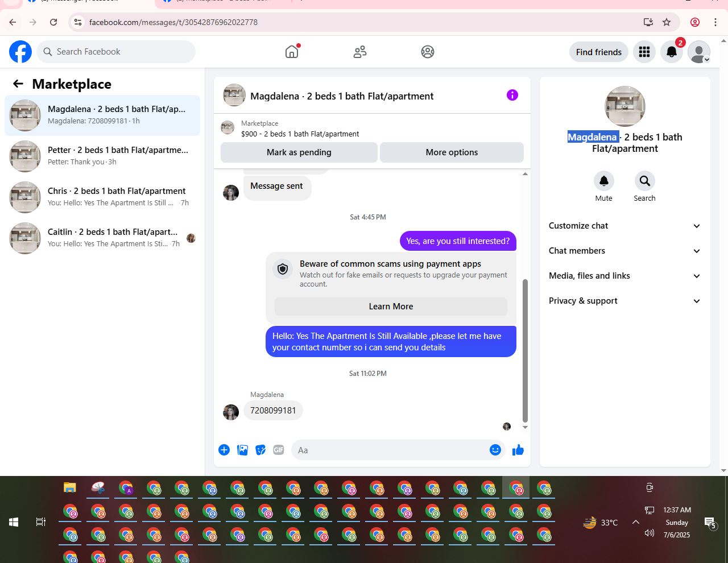Click Find friends button
The width and height of the screenshot is (728, 563).
tap(599, 52)
